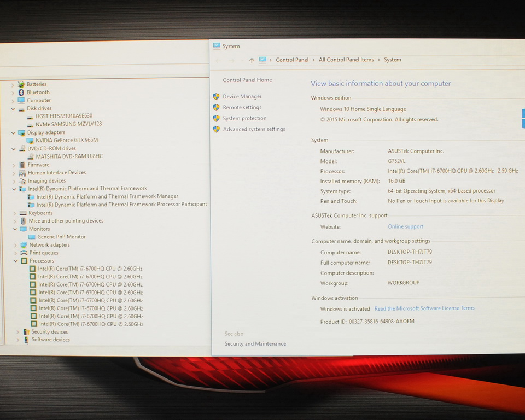Click the WORKGROUP value
Image resolution: width=525 pixels, height=420 pixels.
coord(404,283)
